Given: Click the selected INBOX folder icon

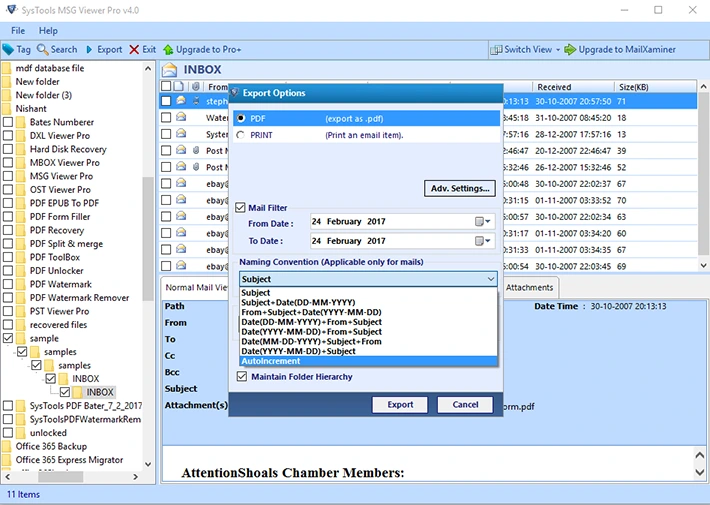Looking at the screenshot, I should pos(77,392).
